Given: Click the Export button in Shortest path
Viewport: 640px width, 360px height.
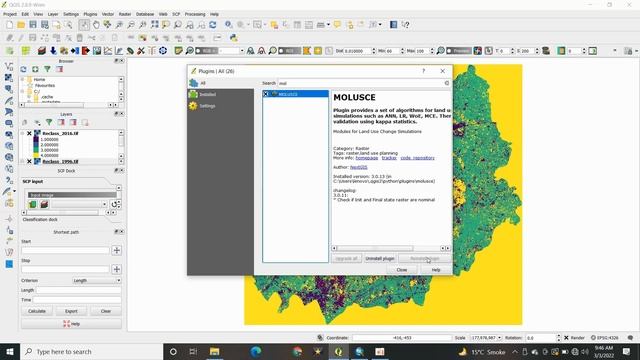Looking at the screenshot, I should [71, 311].
